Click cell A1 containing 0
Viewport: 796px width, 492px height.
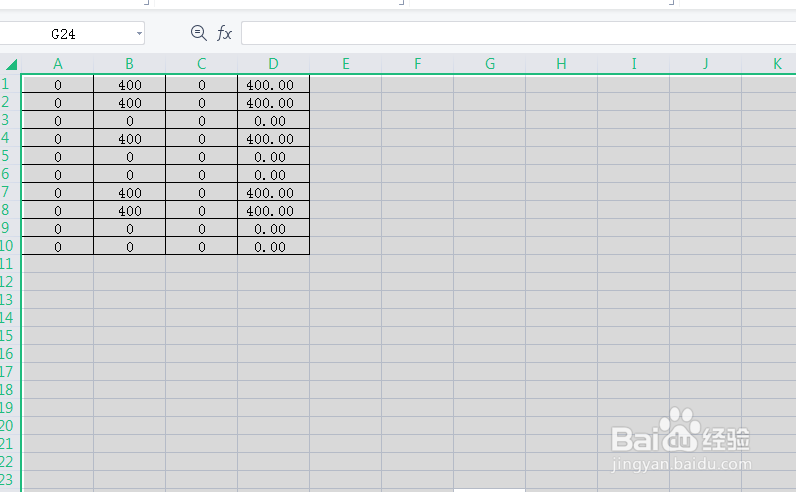click(58, 84)
